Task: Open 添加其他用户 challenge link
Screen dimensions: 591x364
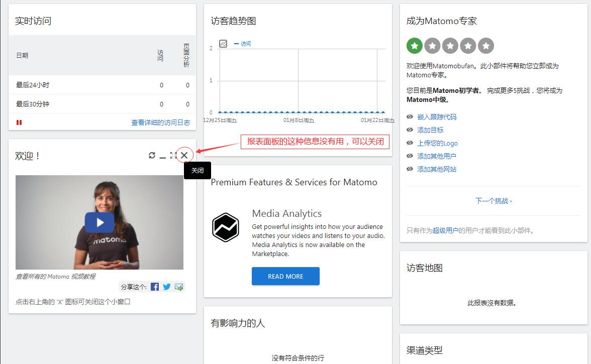Action: pyautogui.click(x=437, y=156)
